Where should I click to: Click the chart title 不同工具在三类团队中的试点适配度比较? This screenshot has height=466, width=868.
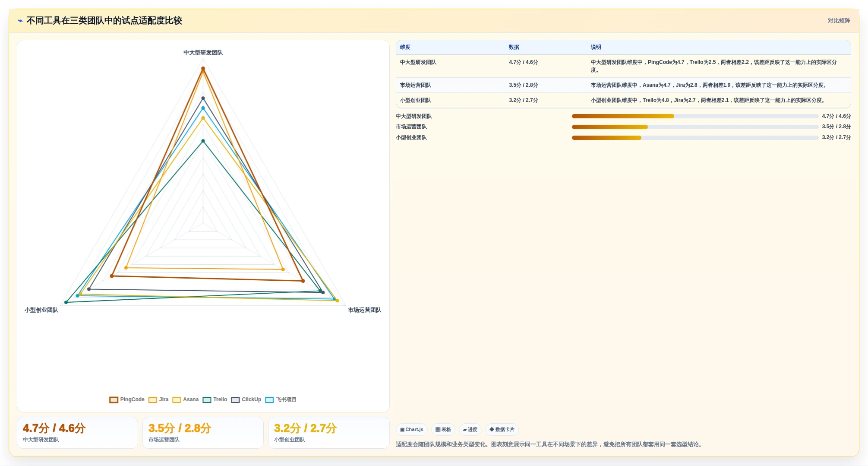coord(104,21)
